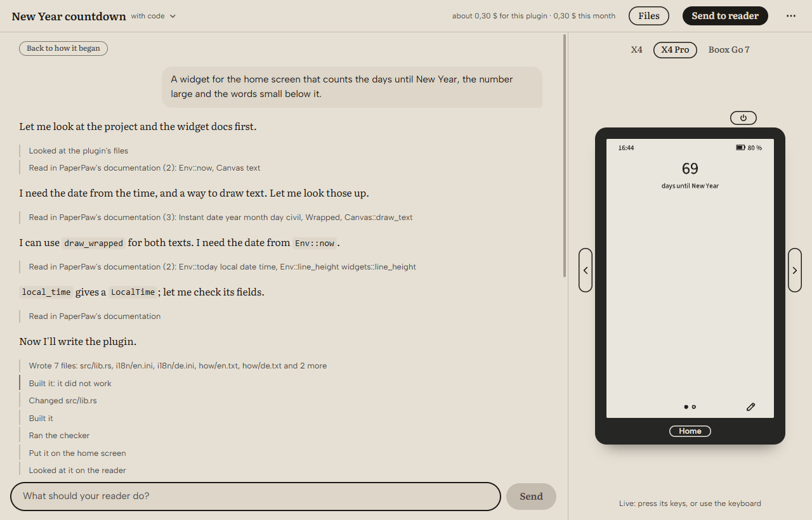
Task: Click the 'LocalTime' code snippet
Action: click(x=133, y=292)
